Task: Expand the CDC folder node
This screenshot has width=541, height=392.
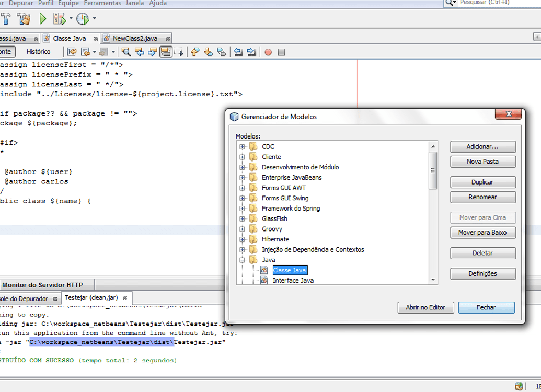Action: (242, 147)
